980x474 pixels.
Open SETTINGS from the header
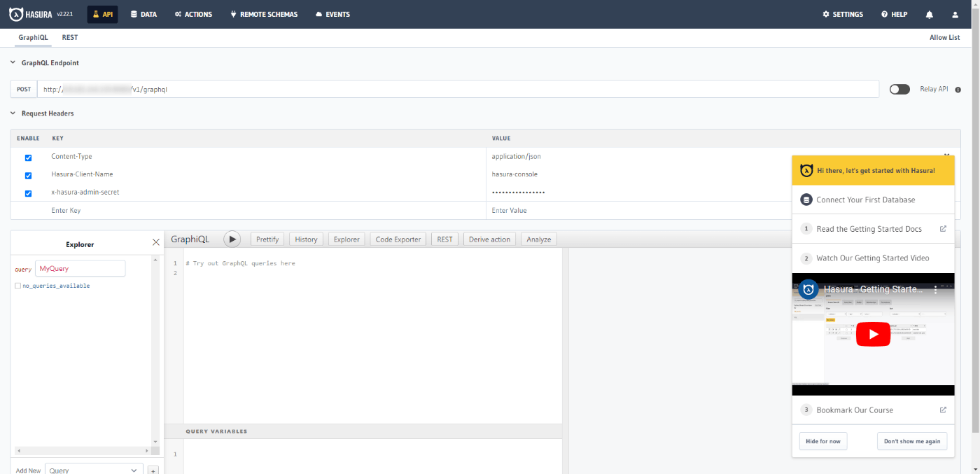[843, 14]
